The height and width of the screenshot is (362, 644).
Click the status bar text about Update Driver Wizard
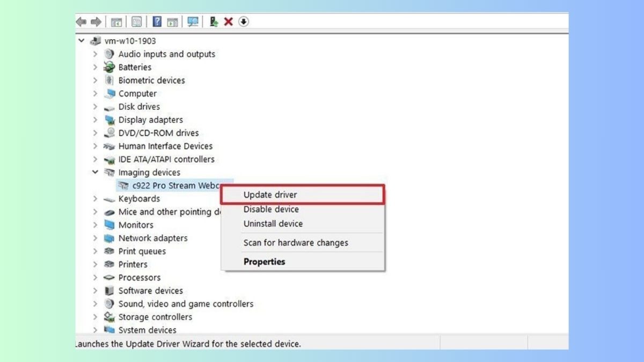click(188, 343)
